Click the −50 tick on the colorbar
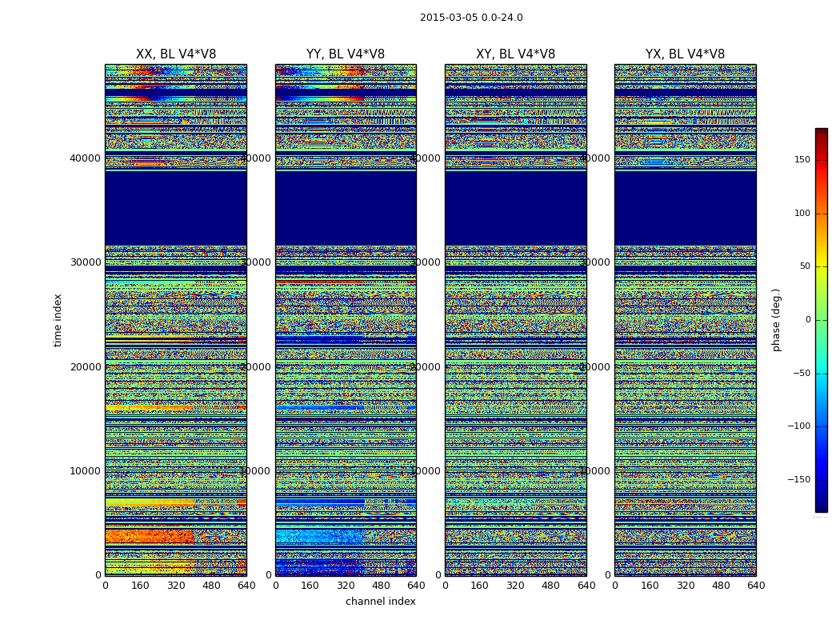840x640 pixels. (x=802, y=374)
